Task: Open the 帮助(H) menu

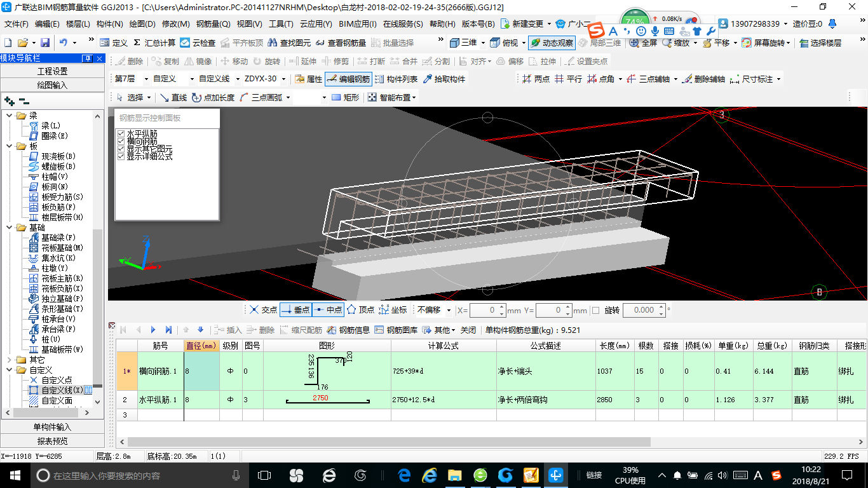Action: [442, 24]
